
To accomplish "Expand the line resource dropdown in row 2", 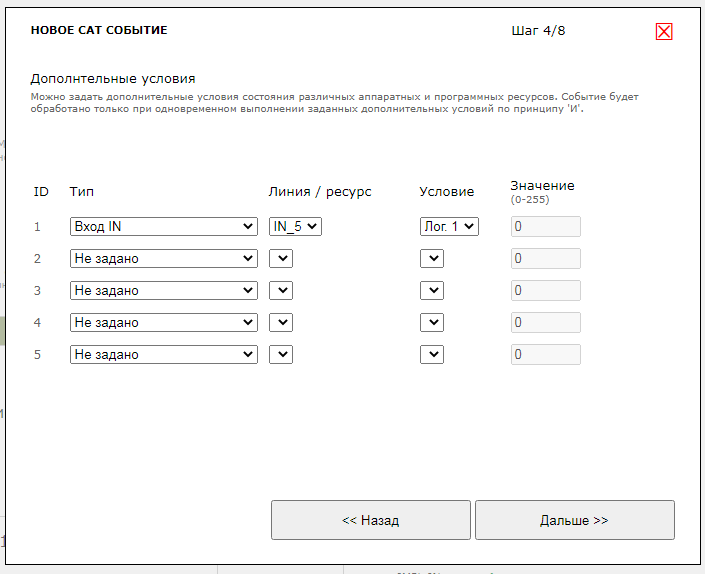I will point(281,259).
